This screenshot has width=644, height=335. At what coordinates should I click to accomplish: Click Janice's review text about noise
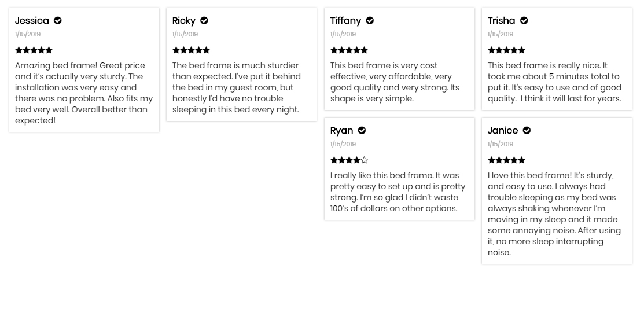[554, 213]
